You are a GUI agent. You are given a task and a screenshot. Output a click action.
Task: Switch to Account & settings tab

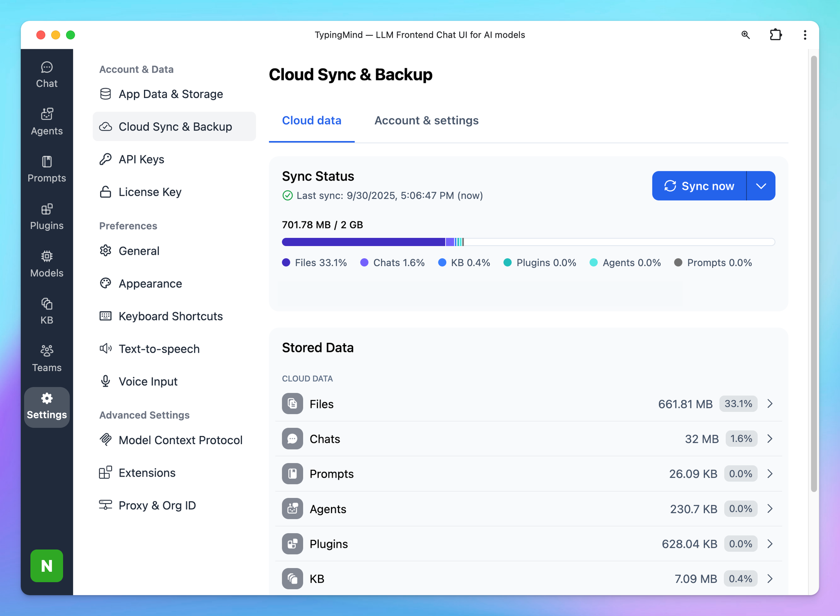[x=426, y=121]
